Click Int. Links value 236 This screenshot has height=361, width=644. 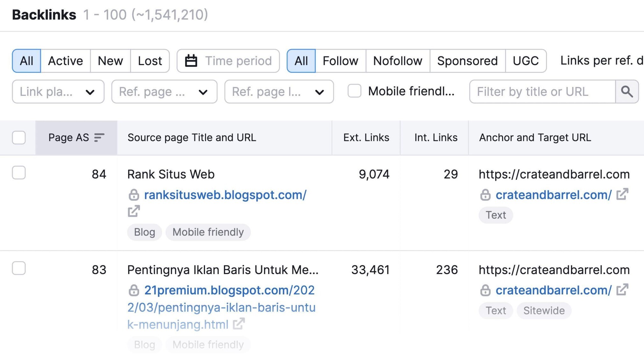447,270
